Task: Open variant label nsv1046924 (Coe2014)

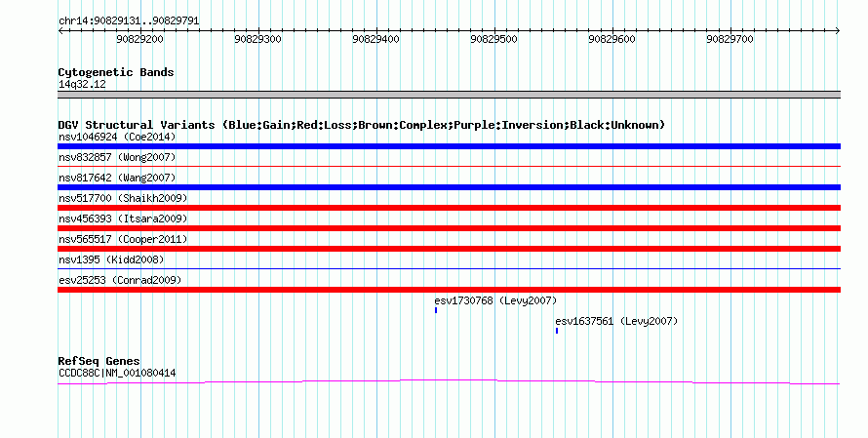Action: (x=117, y=137)
